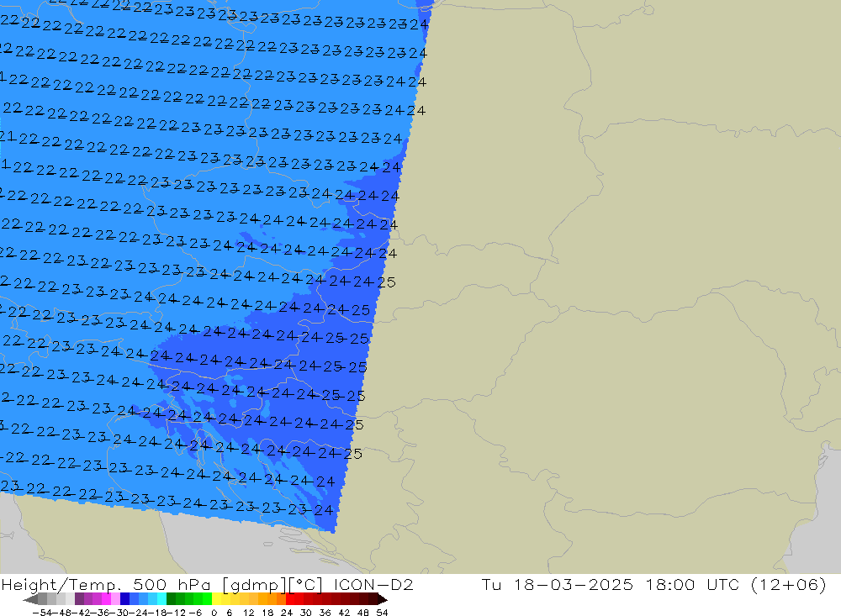Click the '-6' scale label under the legend
The height and width of the screenshot is (616, 841).
pos(195,613)
